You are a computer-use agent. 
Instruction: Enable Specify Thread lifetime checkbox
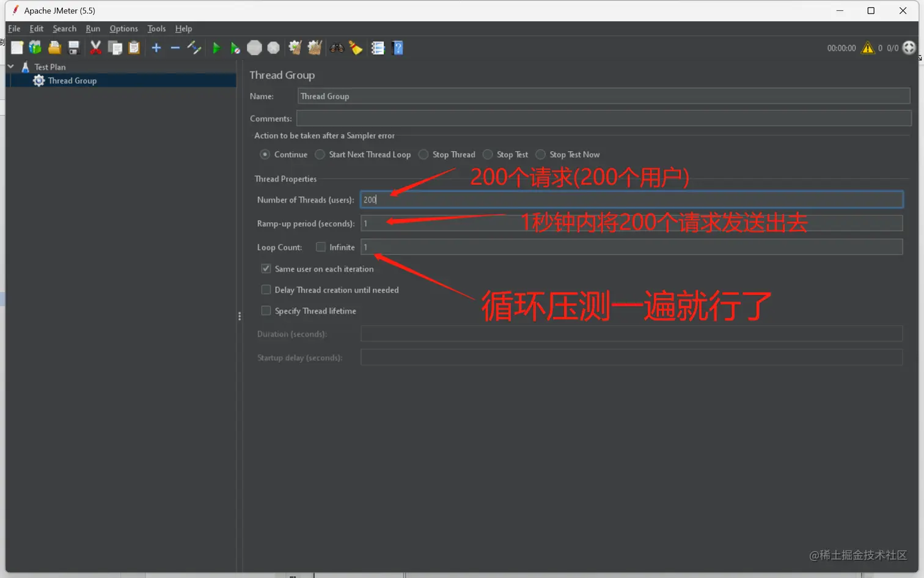coord(266,311)
